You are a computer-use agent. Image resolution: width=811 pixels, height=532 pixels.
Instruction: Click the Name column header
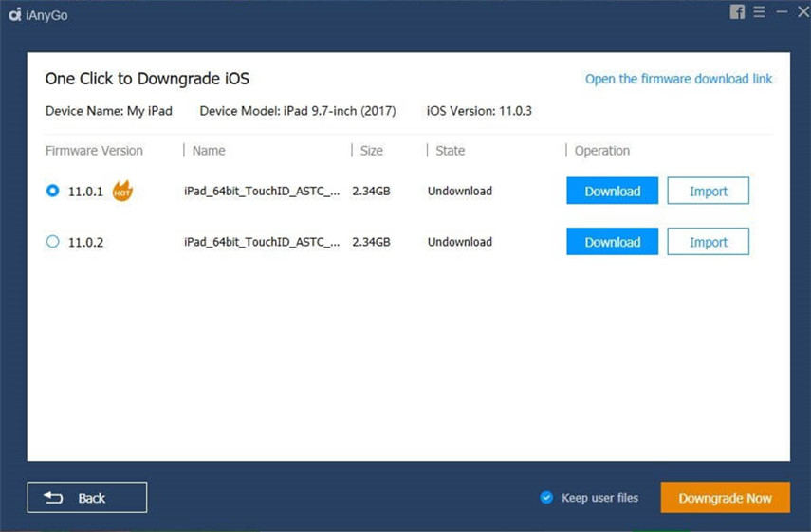click(209, 151)
